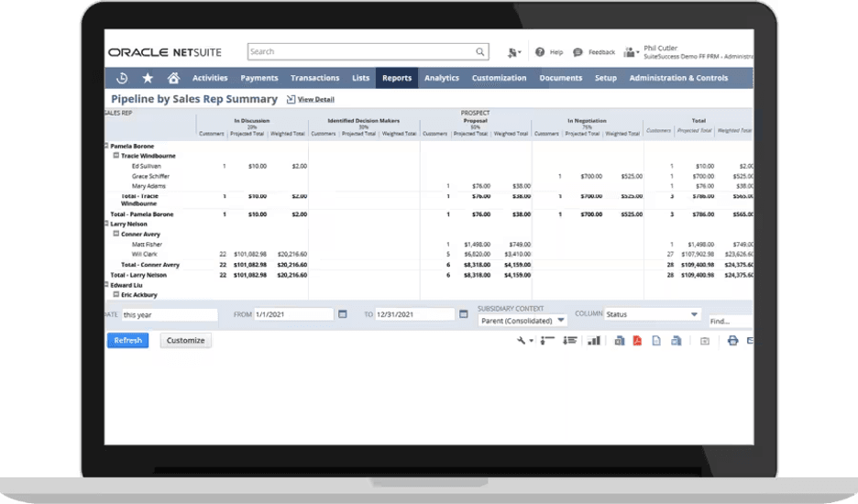This screenshot has width=858, height=504.
Task: Collapse the Conner Avery group
Action: (116, 234)
